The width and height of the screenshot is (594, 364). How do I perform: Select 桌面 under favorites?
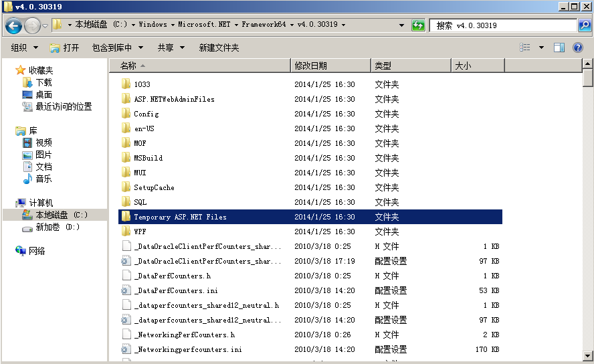pyautogui.click(x=43, y=94)
